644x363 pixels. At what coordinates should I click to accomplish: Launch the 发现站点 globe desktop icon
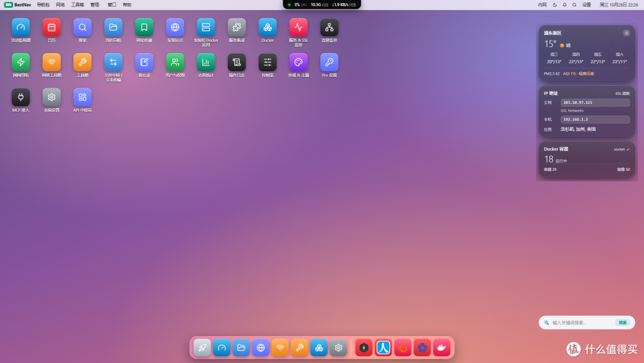[175, 27]
